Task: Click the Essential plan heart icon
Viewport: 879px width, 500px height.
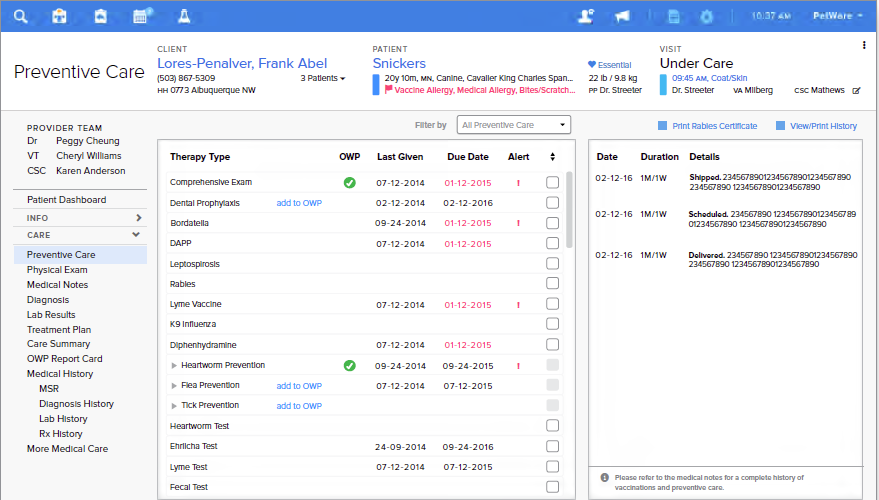Action: [592, 64]
